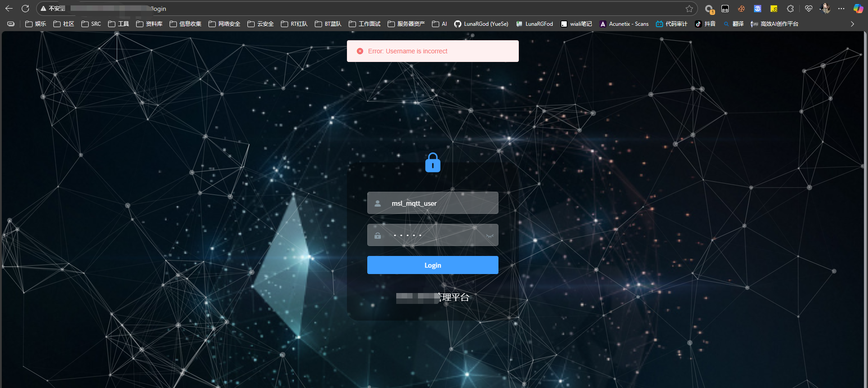Screen dimensions: 868x388
Task: View the not-secure site warning icon
Action: coord(43,9)
